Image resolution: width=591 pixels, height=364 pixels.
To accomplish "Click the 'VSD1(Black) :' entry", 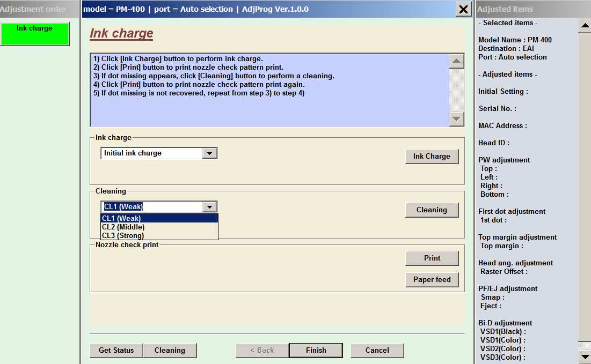I will [503, 332].
